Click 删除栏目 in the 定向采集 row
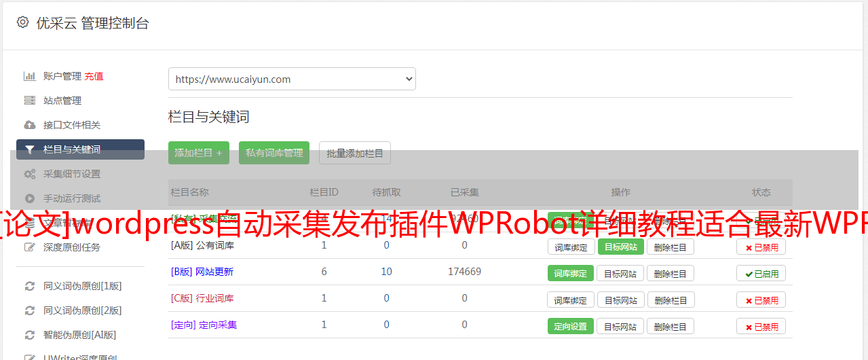This screenshot has height=360, width=868. pyautogui.click(x=671, y=327)
